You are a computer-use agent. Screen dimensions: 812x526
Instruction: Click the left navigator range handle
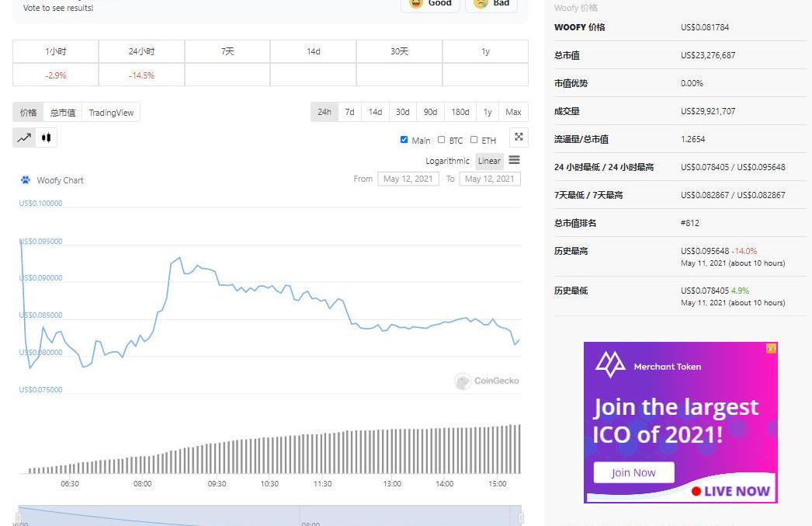(x=18, y=517)
